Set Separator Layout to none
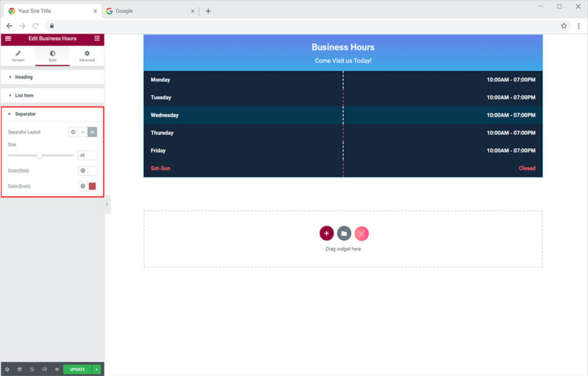 [x=73, y=132]
